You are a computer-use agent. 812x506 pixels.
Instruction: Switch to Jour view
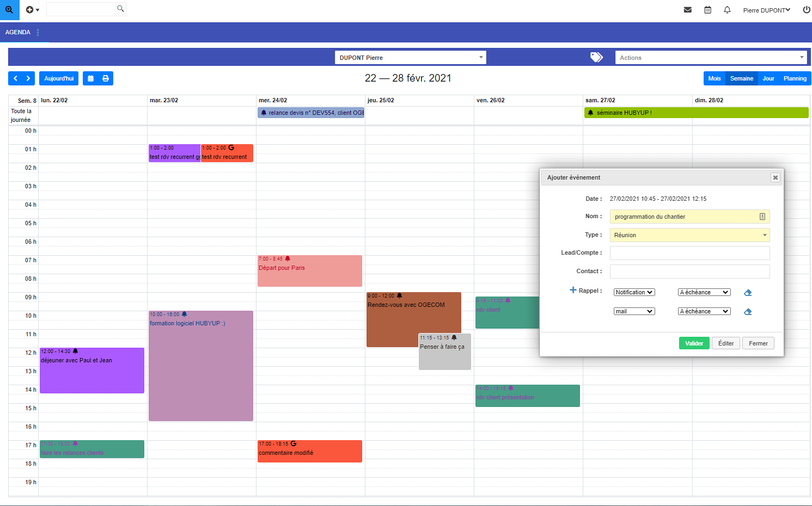point(768,78)
